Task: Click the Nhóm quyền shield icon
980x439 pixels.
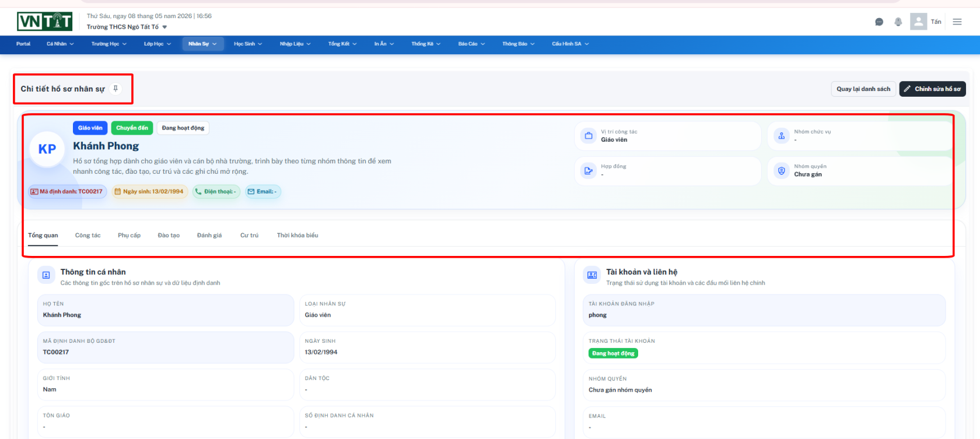Action: click(782, 171)
